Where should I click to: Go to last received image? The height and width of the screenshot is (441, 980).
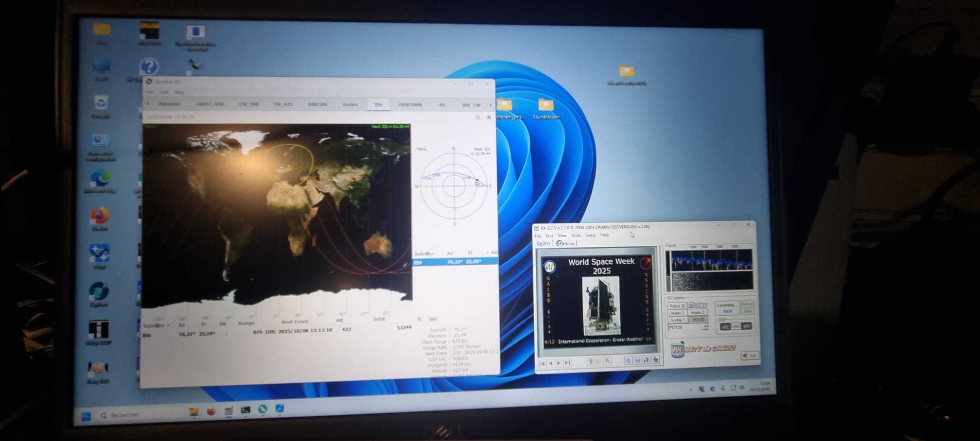(x=567, y=363)
